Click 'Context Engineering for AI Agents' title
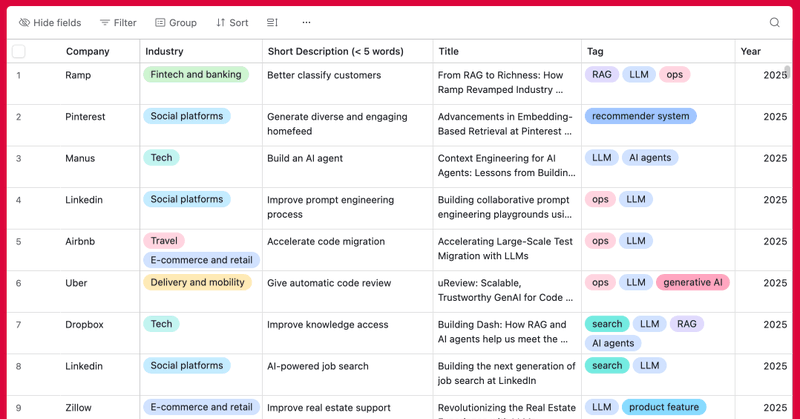 [507, 167]
